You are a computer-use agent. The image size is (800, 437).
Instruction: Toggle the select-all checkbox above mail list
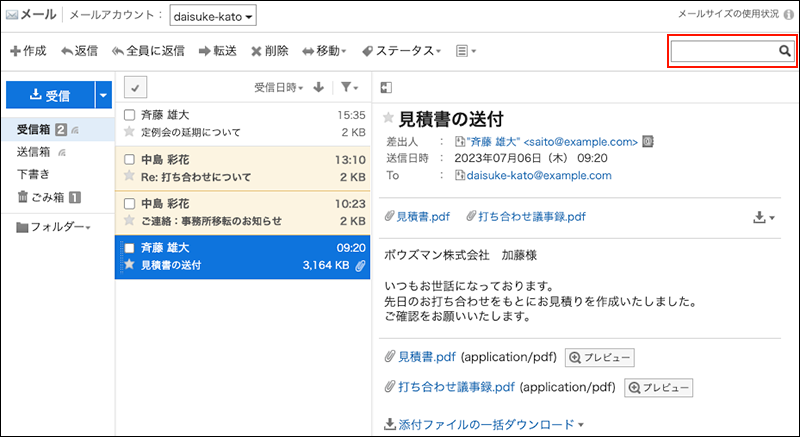(135, 88)
